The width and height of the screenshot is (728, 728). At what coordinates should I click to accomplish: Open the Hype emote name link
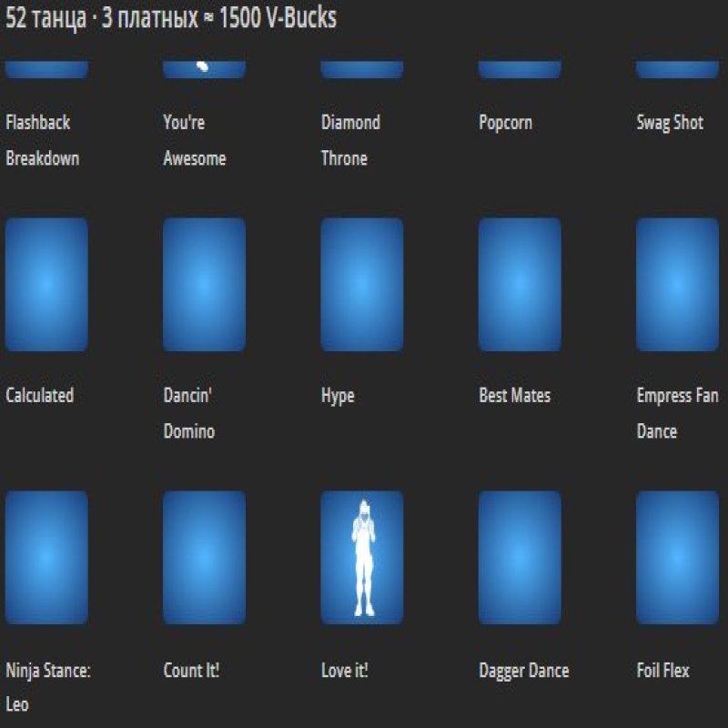tap(337, 396)
